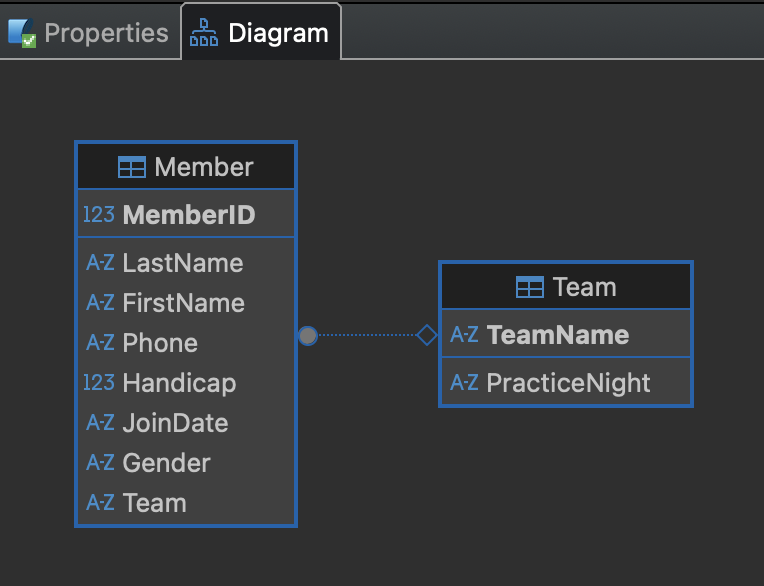Click the Handicap numeric type icon

pos(99,382)
